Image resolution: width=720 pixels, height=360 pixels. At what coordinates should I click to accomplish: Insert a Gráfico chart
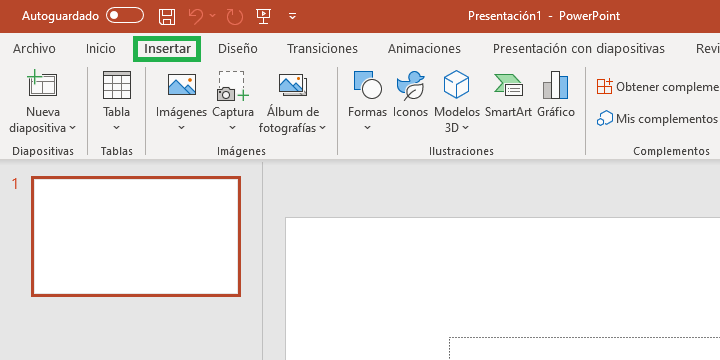[556, 95]
